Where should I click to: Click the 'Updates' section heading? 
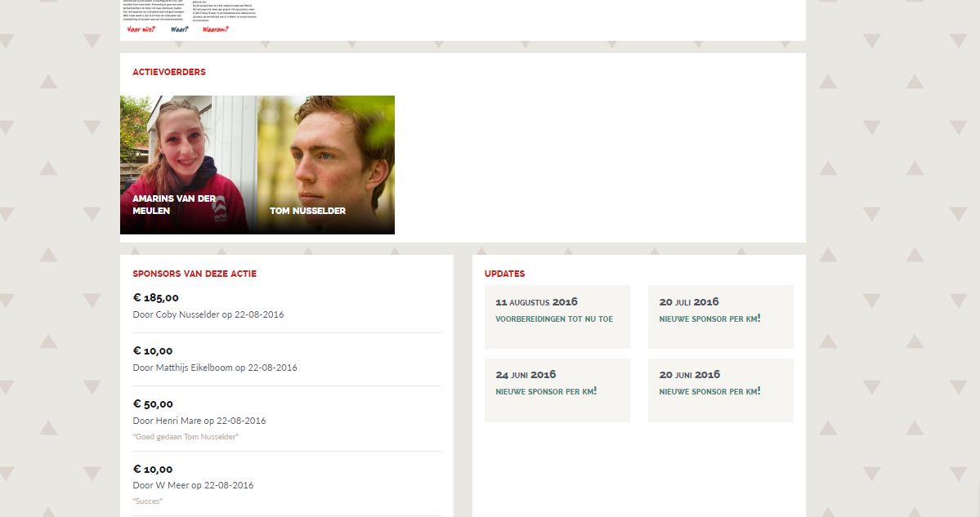504,274
